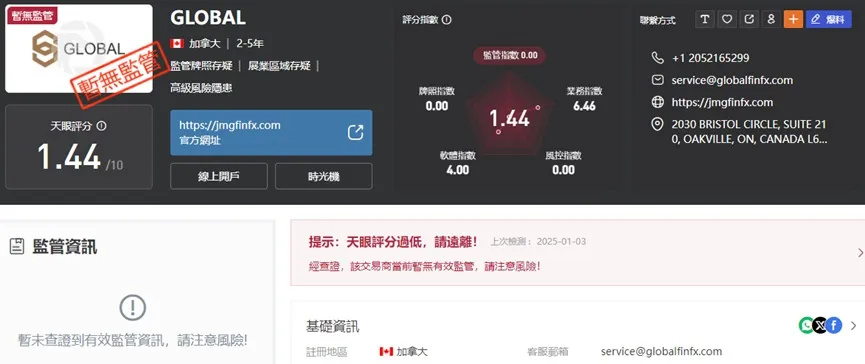Click the orange plus icon
Viewport: 865px width, 364px height.
[x=793, y=19]
